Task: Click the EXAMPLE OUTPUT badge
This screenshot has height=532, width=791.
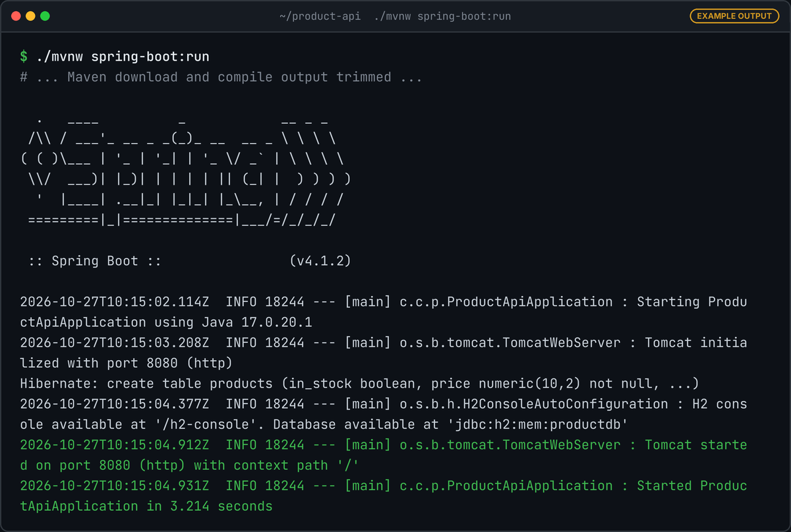Action: click(734, 16)
